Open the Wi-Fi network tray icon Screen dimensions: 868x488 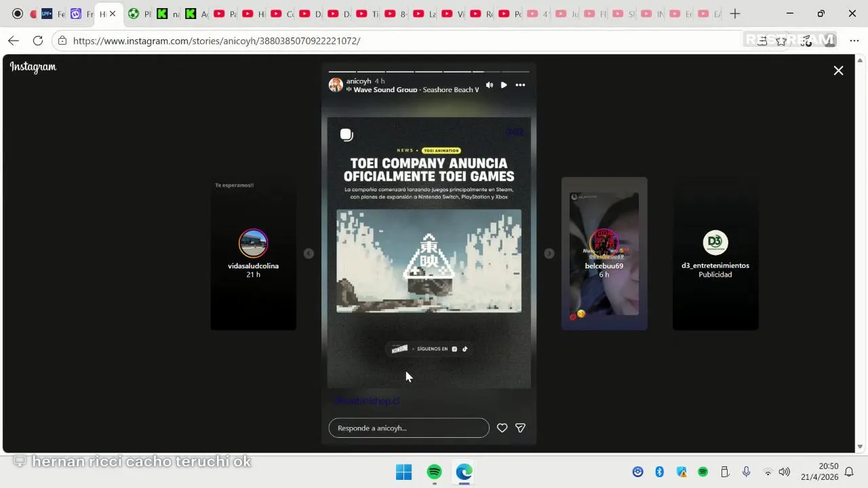pos(768,472)
